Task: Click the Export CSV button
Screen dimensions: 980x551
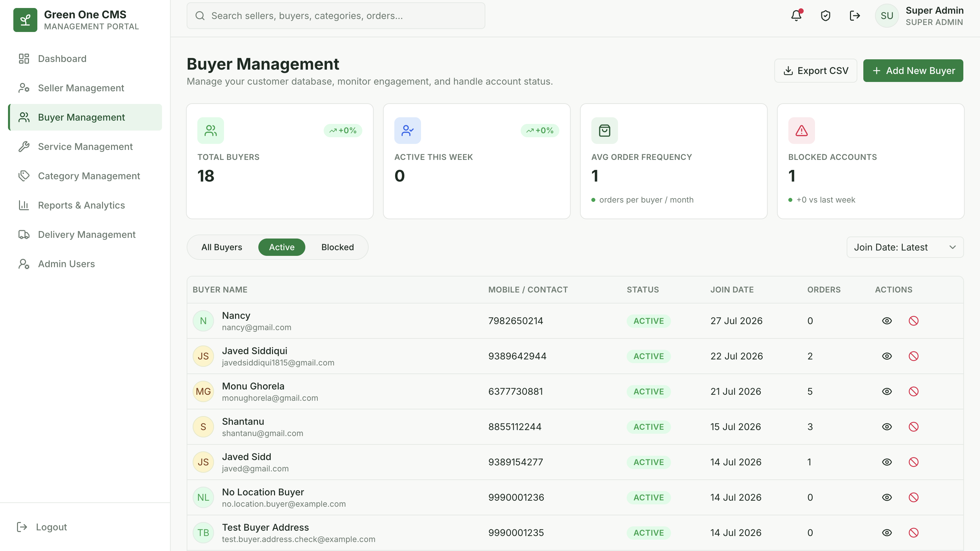Action: 816,71
